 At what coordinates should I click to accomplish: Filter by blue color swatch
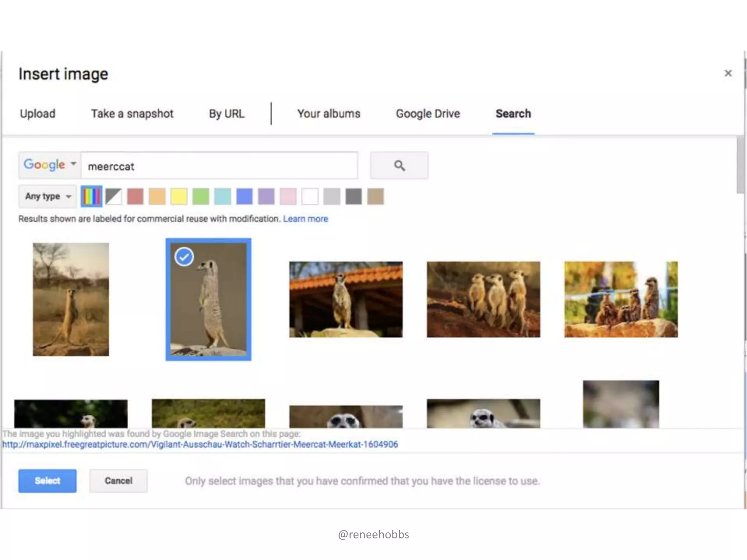244,197
